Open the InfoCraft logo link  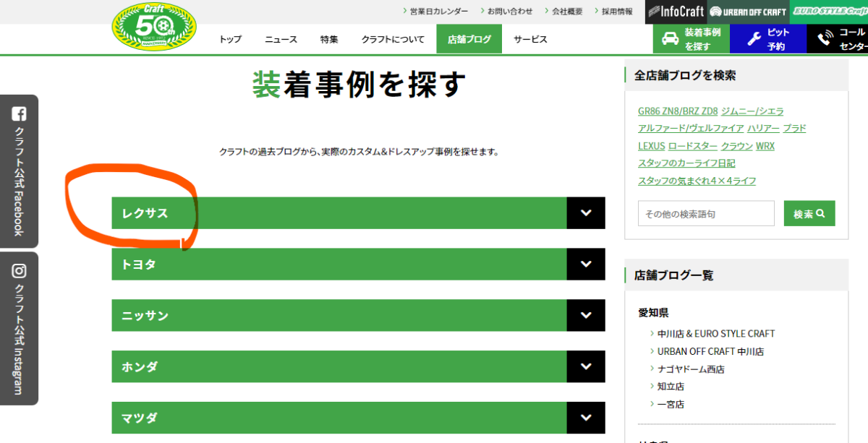click(x=675, y=12)
